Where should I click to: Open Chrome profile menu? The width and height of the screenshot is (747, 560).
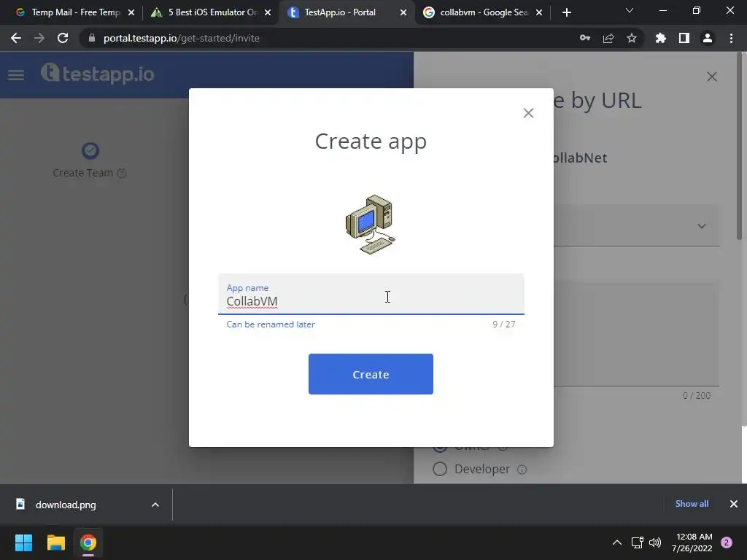click(708, 38)
